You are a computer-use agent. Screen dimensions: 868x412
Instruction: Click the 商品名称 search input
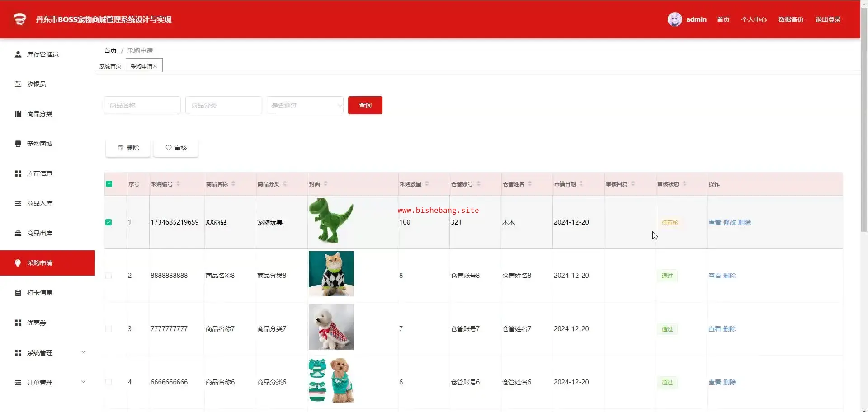[x=142, y=105]
